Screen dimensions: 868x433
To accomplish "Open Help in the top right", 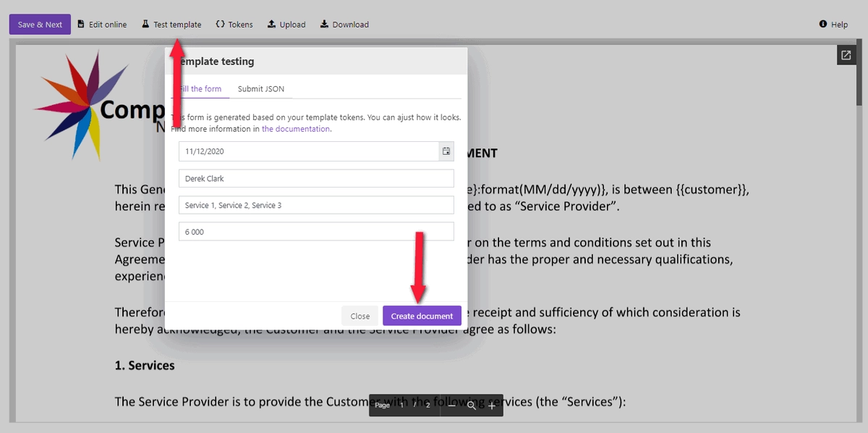I will pos(833,25).
